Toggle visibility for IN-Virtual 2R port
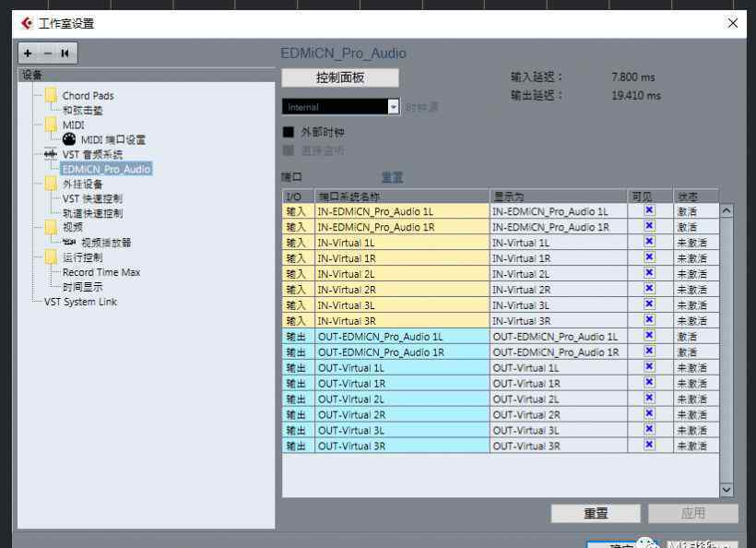The image size is (756, 548). (x=649, y=289)
